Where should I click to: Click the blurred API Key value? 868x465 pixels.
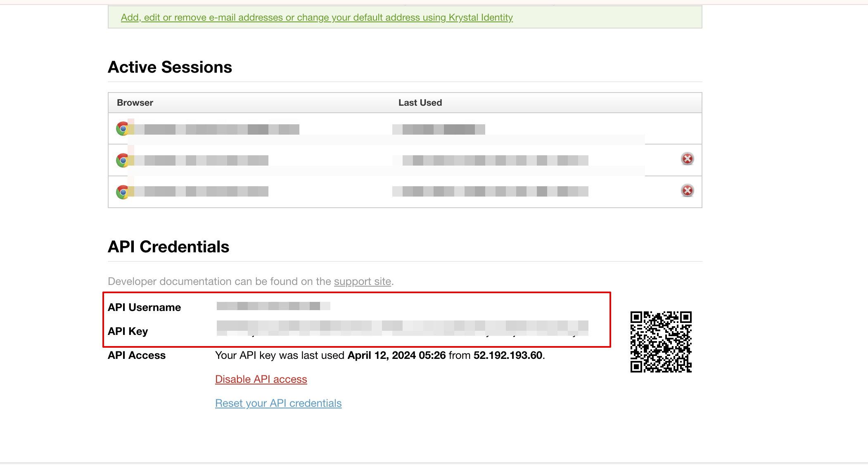pos(402,327)
